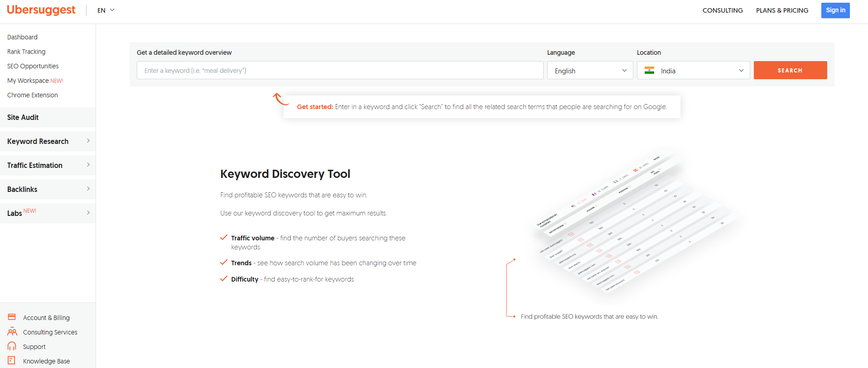Select Site Audit in sidebar
Viewport: 868px width, 368px height.
point(48,117)
